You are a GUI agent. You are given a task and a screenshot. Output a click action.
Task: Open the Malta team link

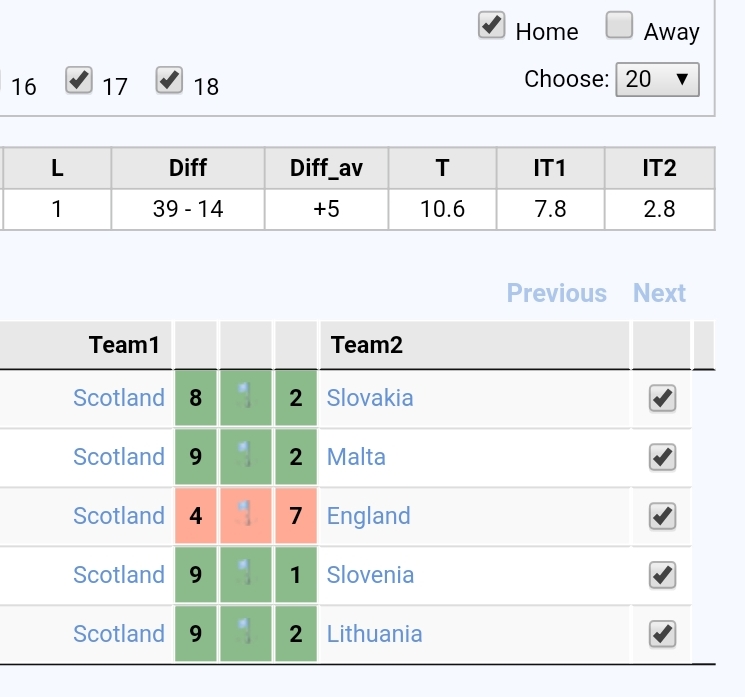[356, 457]
